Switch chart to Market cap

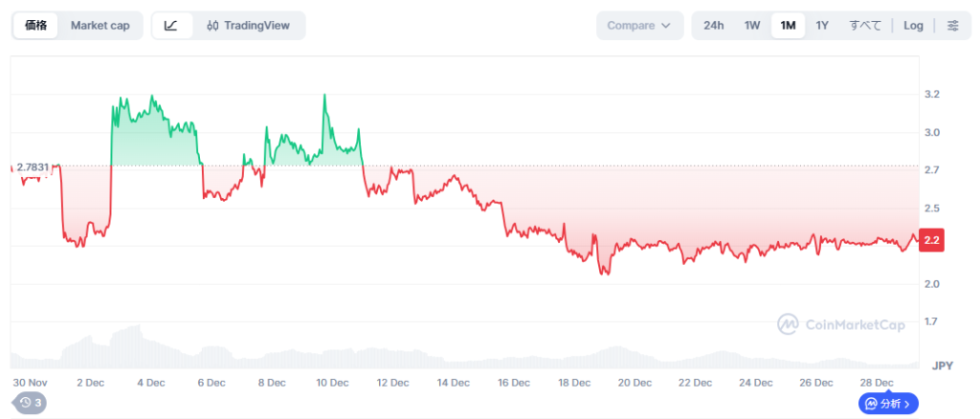[100, 26]
